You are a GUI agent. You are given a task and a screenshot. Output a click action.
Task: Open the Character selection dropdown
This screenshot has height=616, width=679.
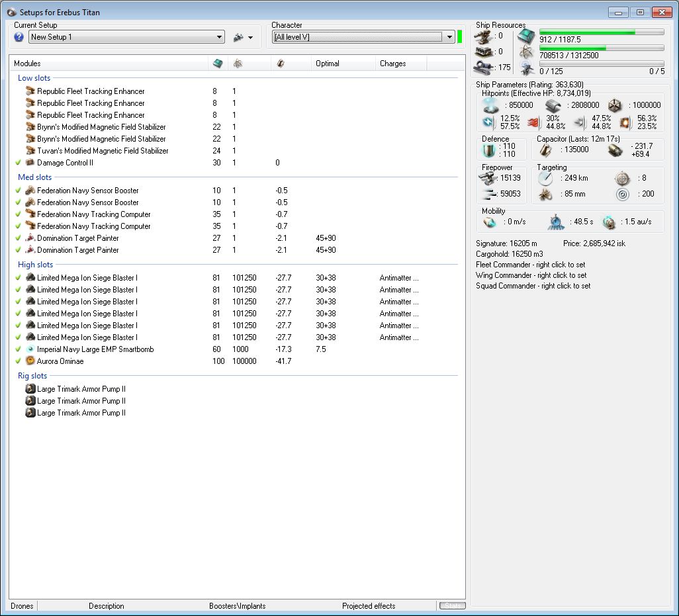pos(363,37)
